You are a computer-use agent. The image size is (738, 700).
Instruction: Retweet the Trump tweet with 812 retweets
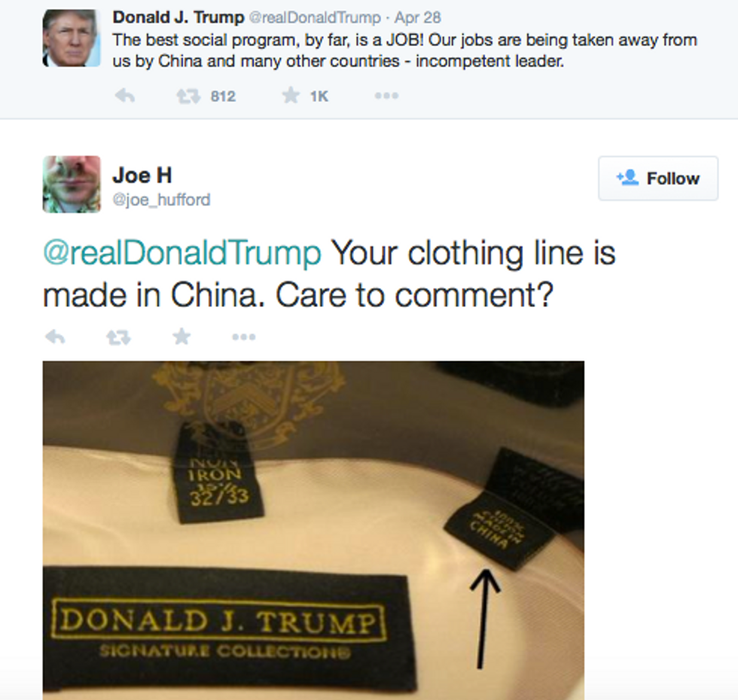[x=188, y=96]
